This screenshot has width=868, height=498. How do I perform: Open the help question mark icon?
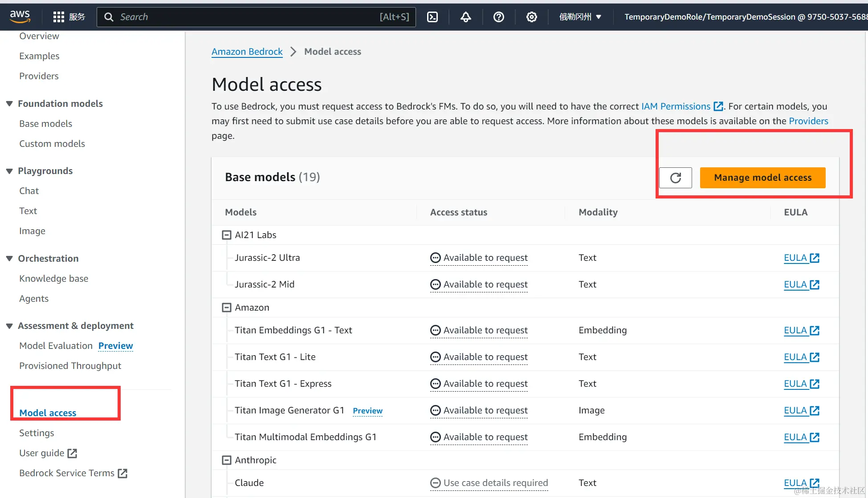pos(499,17)
